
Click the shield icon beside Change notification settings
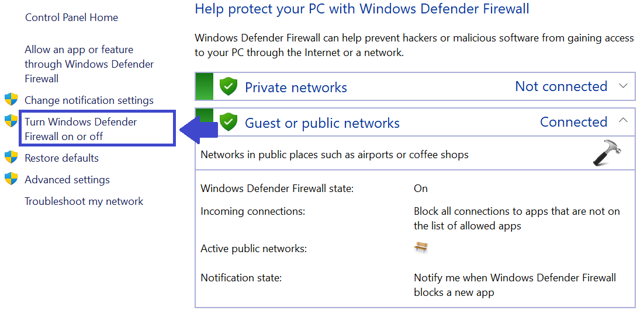click(x=11, y=99)
